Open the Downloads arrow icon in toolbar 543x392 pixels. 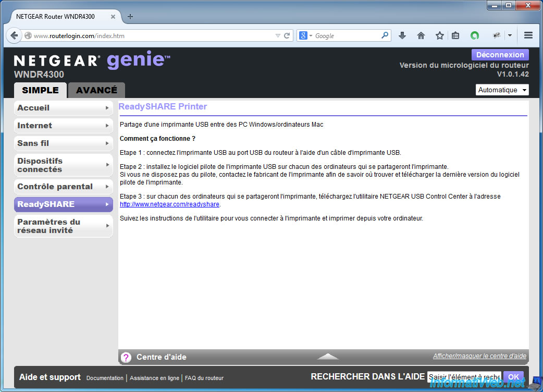402,35
